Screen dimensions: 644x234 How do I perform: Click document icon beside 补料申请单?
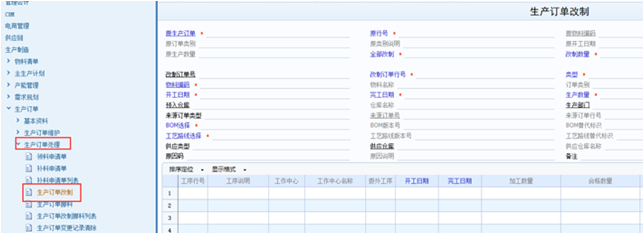click(28, 168)
